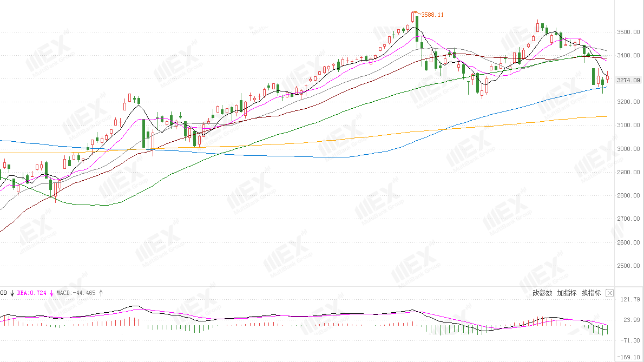Click the 3588.11 high price marker

432,15
